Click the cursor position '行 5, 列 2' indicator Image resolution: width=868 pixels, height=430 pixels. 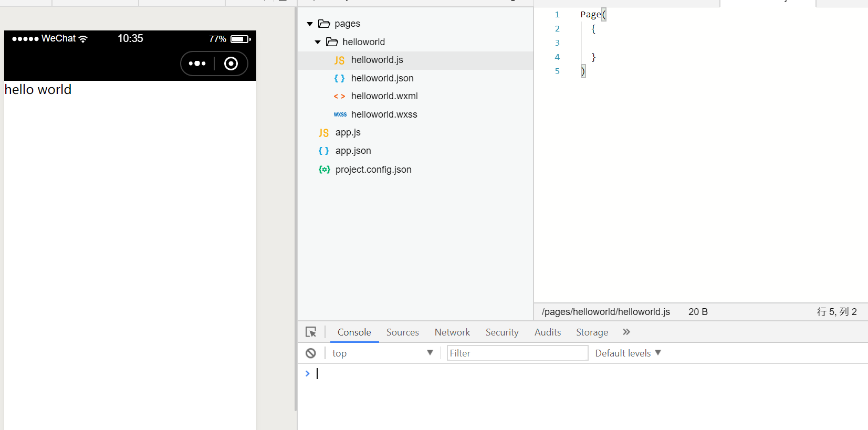(837, 312)
